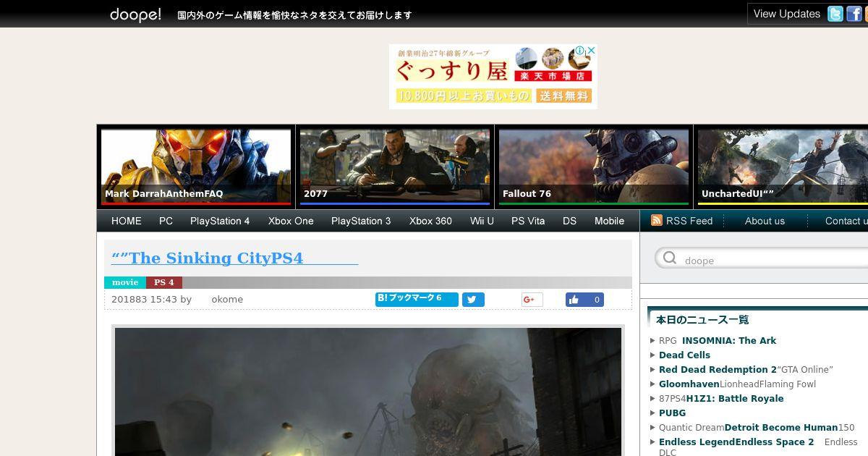This screenshot has height=456, width=868.
Task: Open author okome's profile link
Action: pyautogui.click(x=227, y=299)
